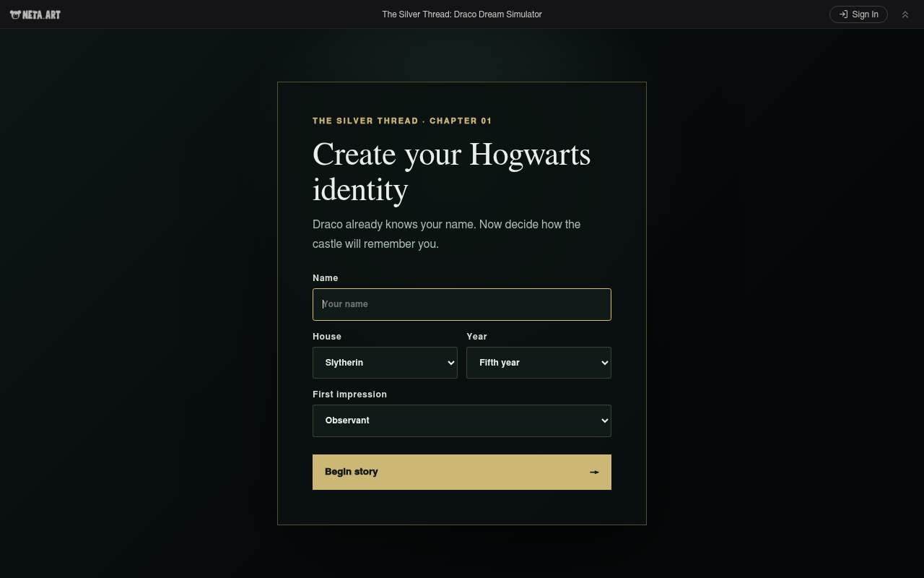Click the 'Year' field label
The width and height of the screenshot is (924, 578).
pos(476,337)
